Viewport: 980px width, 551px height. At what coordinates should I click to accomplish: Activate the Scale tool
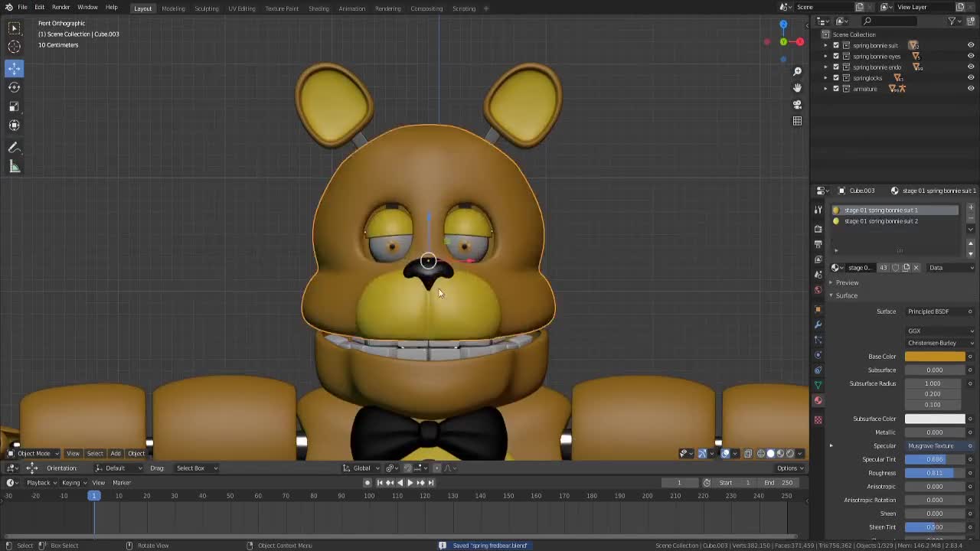click(x=14, y=106)
